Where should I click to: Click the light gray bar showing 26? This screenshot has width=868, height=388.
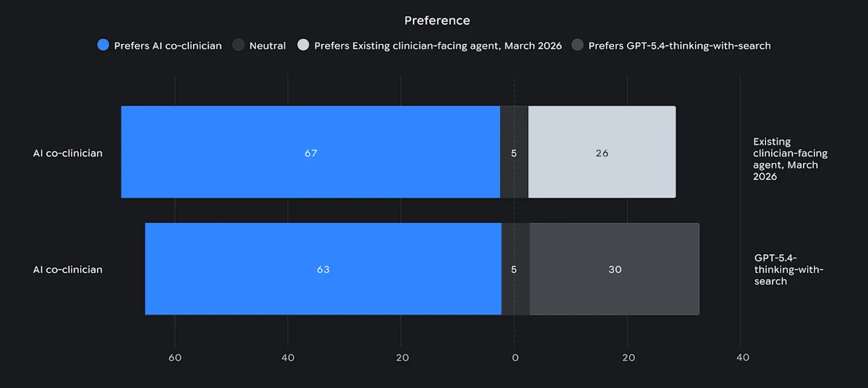[602, 153]
